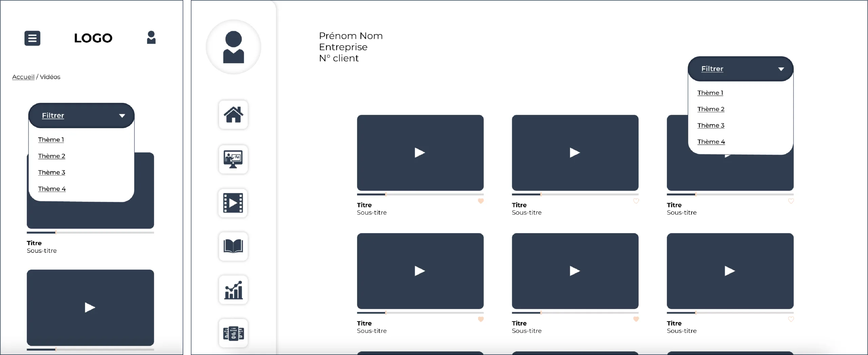Click the LOGO in mobile header
The height and width of the screenshot is (355, 868).
coord(93,38)
